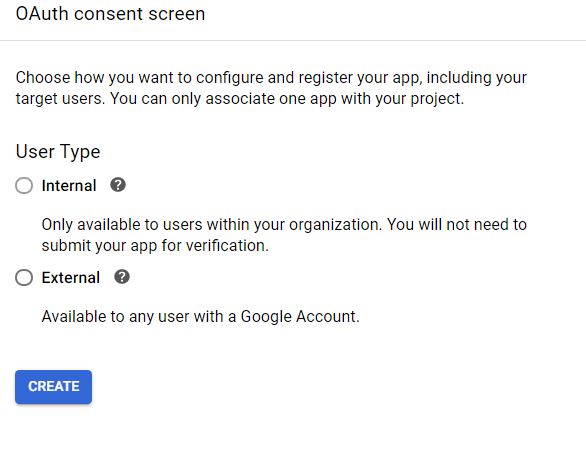Viewport: 586px width, 459px height.
Task: Click the words 'your project' ending the intro
Action: pos(420,99)
